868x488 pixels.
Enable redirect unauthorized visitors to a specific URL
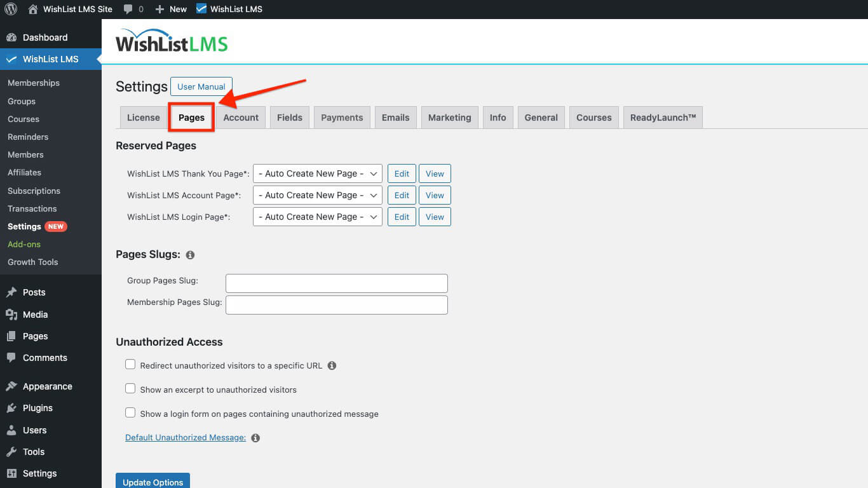pyautogui.click(x=130, y=363)
